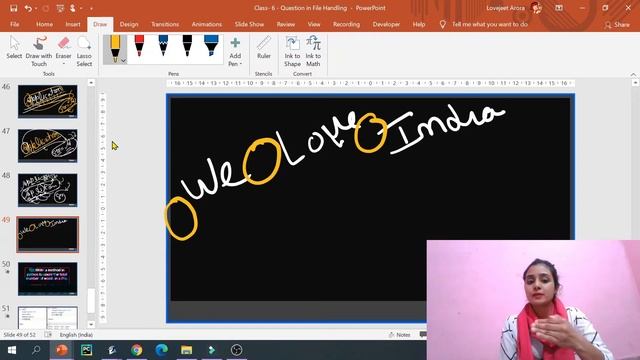
Task: Switch to the Recording tab
Action: tap(346, 24)
